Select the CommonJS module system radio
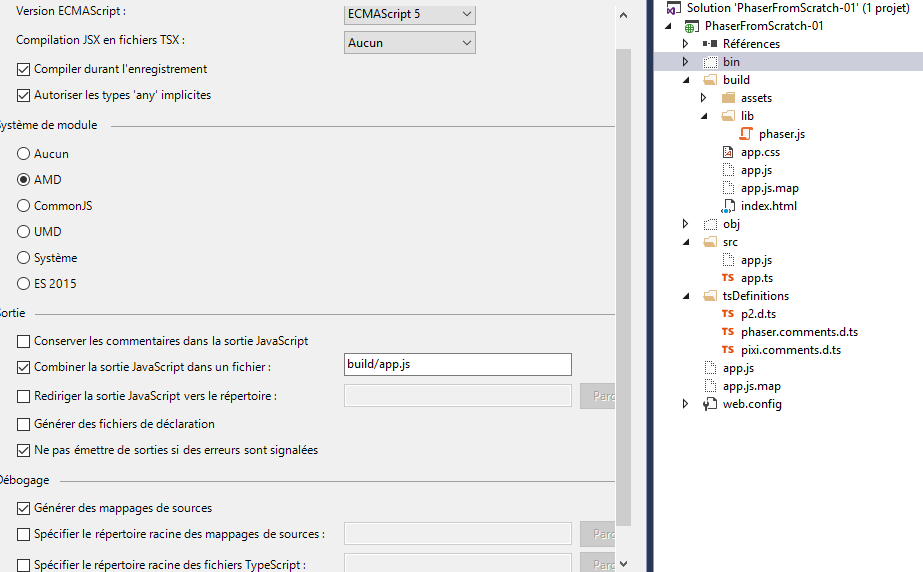This screenshot has height=572, width=923. pos(24,206)
